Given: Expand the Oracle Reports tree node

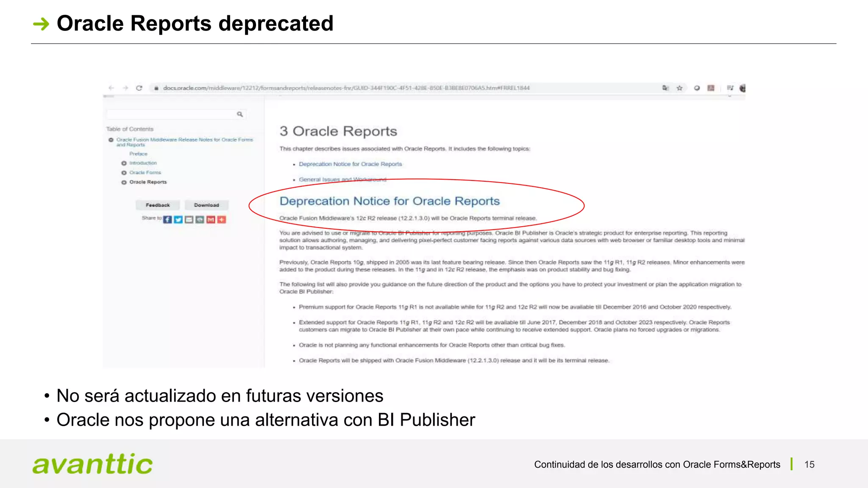Looking at the screenshot, I should [124, 182].
